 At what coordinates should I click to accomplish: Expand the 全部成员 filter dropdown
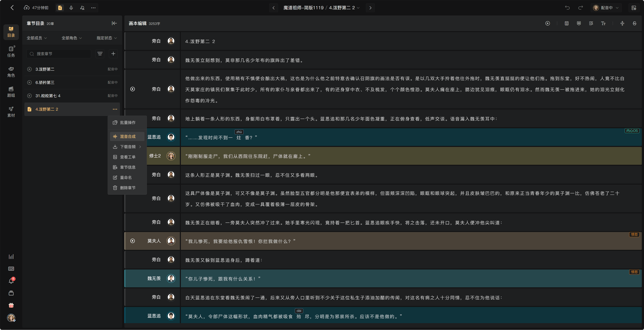click(37, 38)
